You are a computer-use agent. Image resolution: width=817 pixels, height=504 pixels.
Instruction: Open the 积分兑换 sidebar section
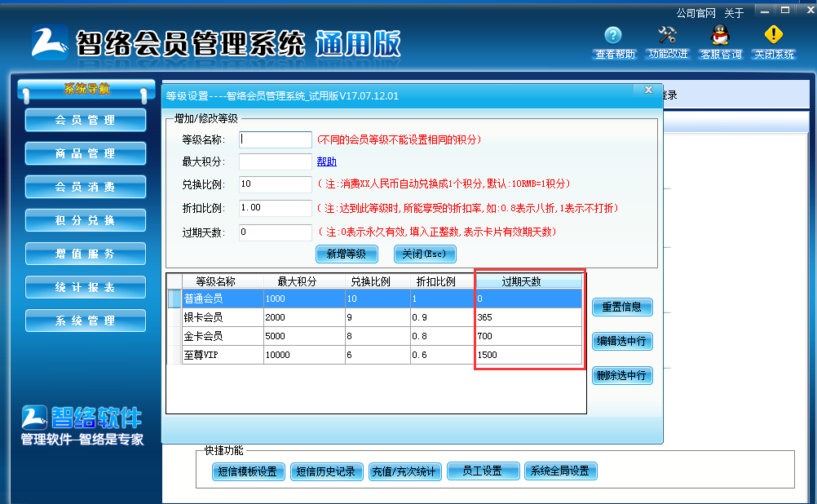coord(85,220)
